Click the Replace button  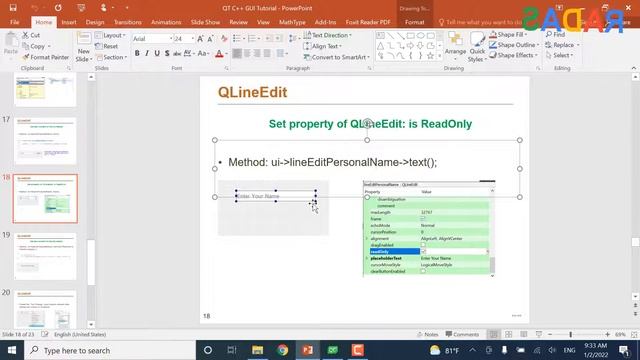coord(562,45)
